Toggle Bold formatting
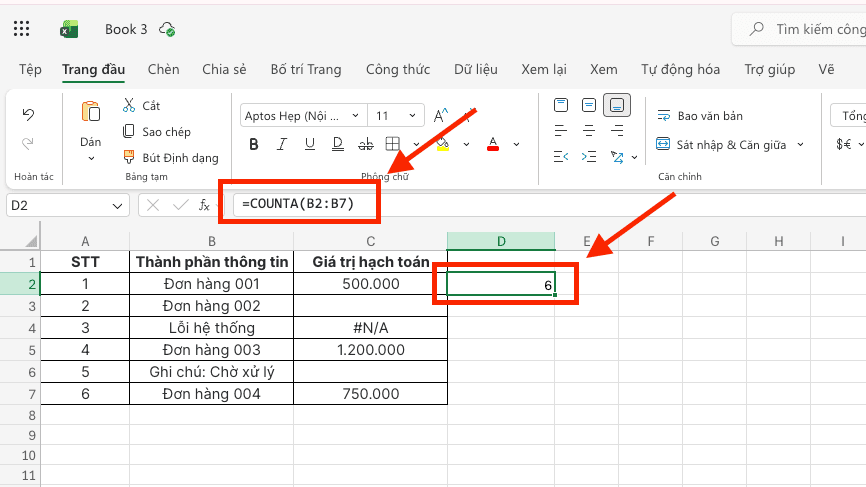This screenshot has height=487, width=866. click(x=254, y=144)
